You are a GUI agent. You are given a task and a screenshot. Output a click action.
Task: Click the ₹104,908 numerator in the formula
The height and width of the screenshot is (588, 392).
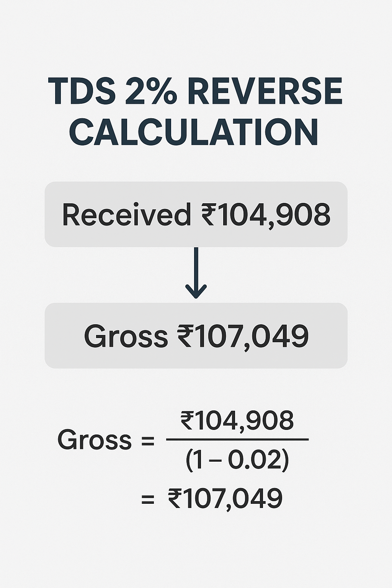237,421
